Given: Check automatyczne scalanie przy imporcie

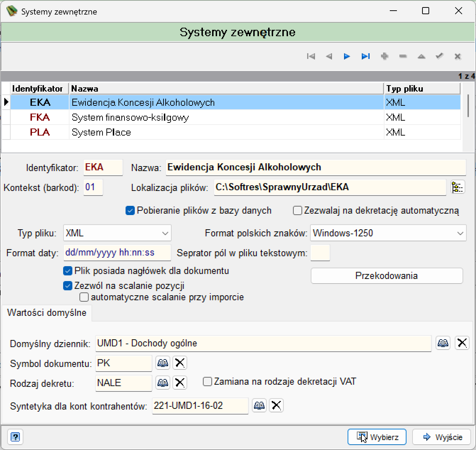Looking at the screenshot, I should (x=84, y=297).
